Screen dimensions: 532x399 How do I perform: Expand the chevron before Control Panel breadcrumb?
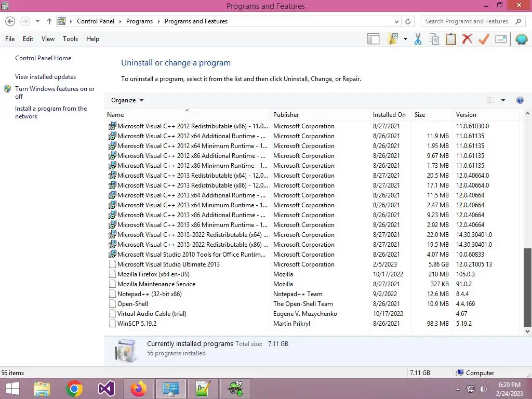[x=71, y=21]
